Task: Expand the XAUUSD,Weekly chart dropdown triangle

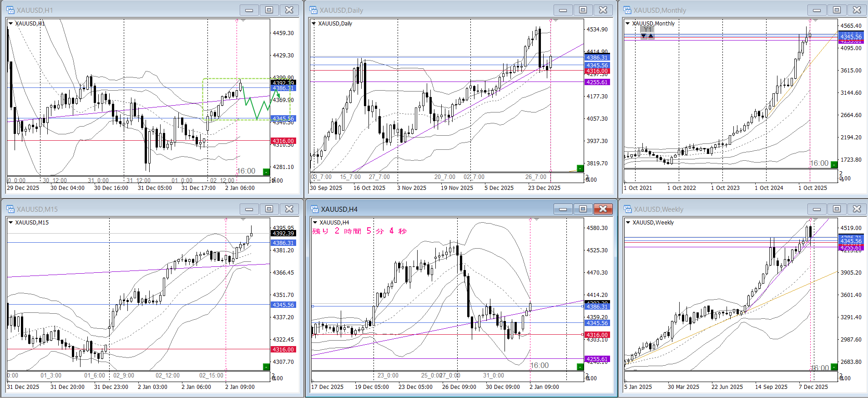Action: pyautogui.click(x=628, y=222)
